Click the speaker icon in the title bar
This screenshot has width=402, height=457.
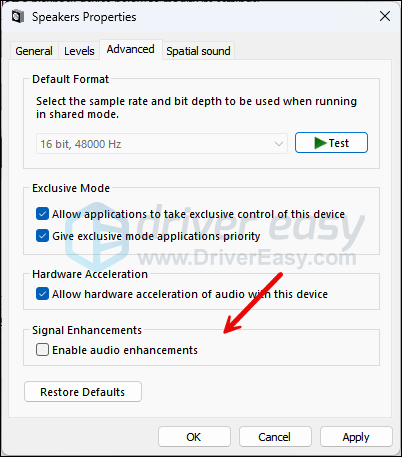[18, 16]
